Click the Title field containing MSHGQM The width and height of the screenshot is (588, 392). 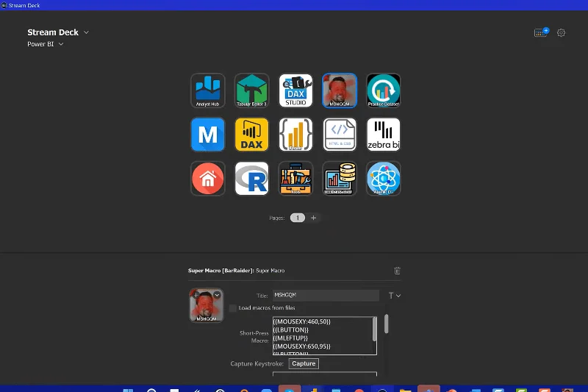point(326,295)
